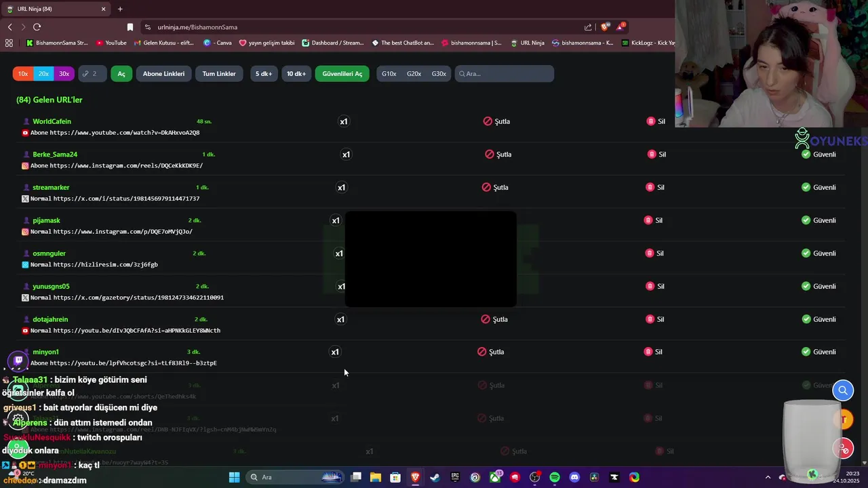Click the address bar showing urlninja.me/BishamonnSama

pyautogui.click(x=363, y=27)
